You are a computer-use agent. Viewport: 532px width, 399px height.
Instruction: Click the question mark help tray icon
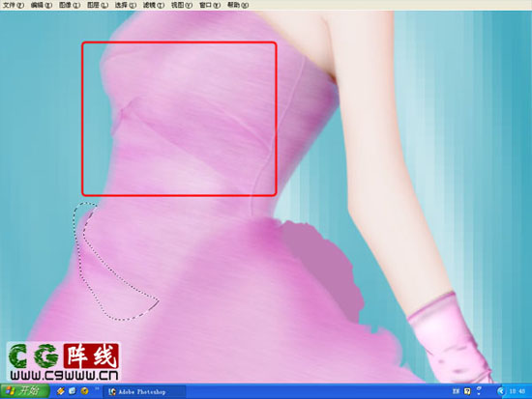point(467,391)
